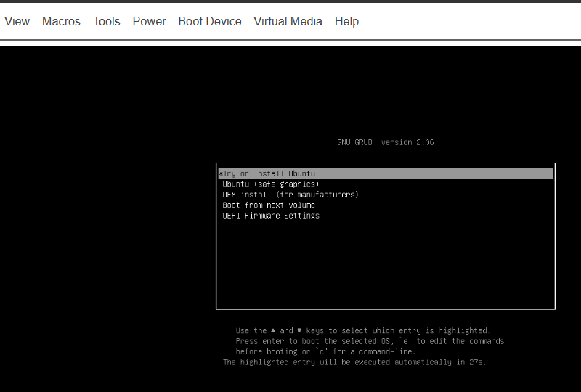The height and width of the screenshot is (392, 581).
Task: Open the Help menu
Action: 346,21
